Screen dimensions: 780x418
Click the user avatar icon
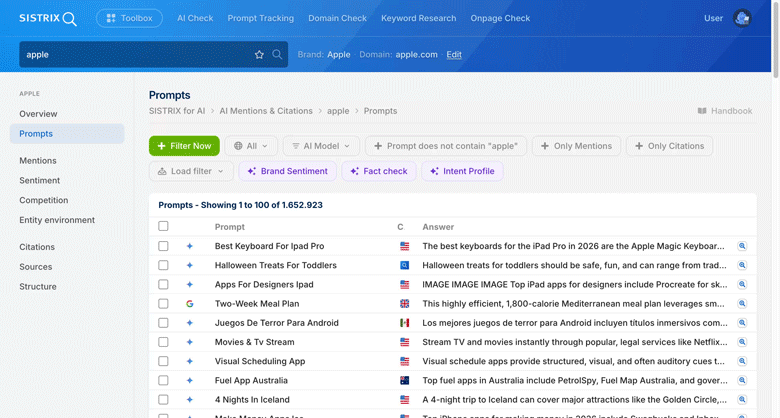[742, 18]
